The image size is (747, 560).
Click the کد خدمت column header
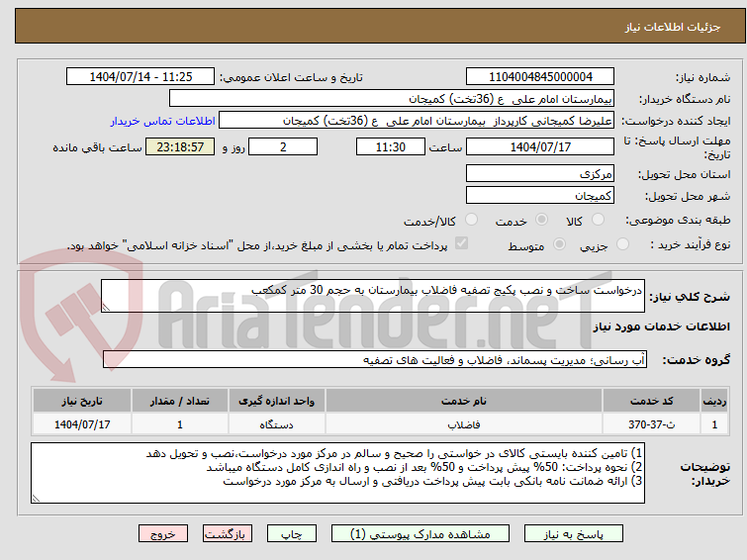pos(651,401)
